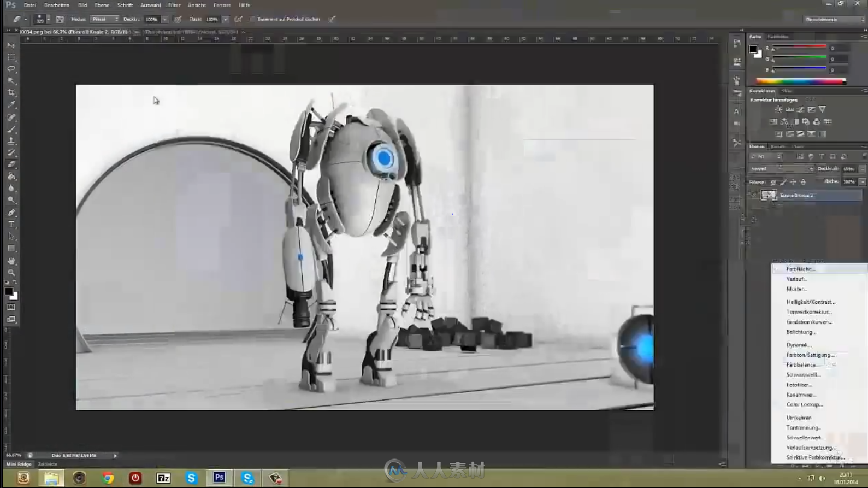Add a Curves adjustment icon
The height and width of the screenshot is (488, 868).
click(x=800, y=110)
